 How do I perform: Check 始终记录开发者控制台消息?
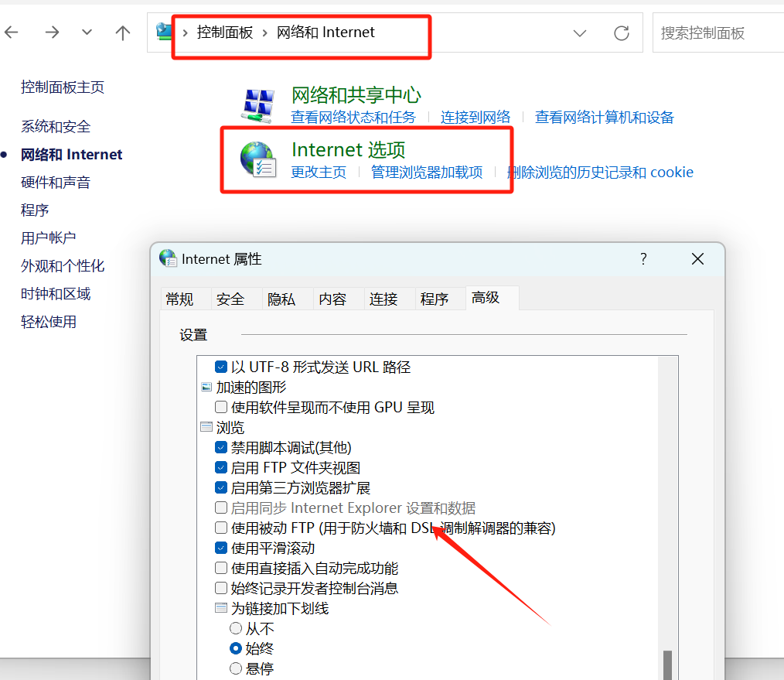(x=221, y=588)
